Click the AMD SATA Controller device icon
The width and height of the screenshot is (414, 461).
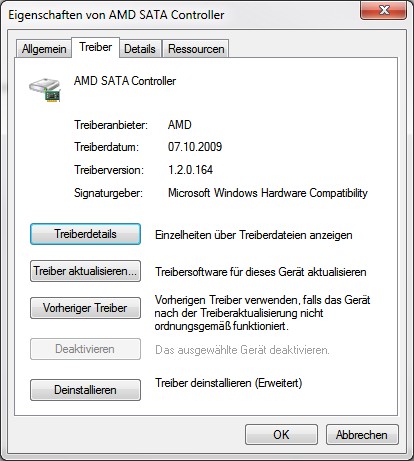click(x=45, y=90)
